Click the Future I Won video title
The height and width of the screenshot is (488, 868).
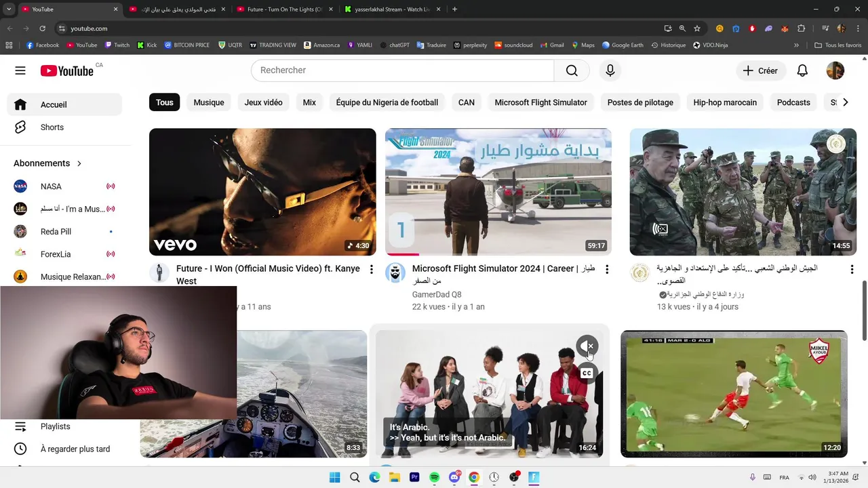click(x=268, y=274)
